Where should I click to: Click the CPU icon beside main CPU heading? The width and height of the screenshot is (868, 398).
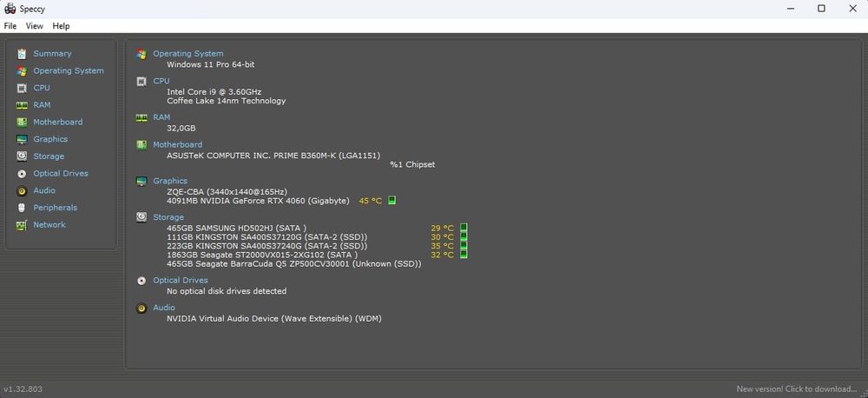click(141, 81)
